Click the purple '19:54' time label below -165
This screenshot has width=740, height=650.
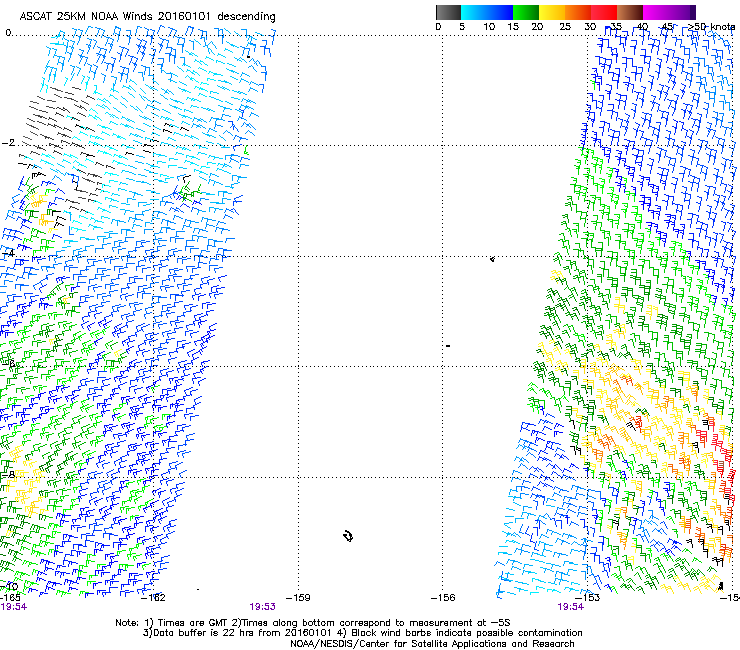[x=14, y=607]
